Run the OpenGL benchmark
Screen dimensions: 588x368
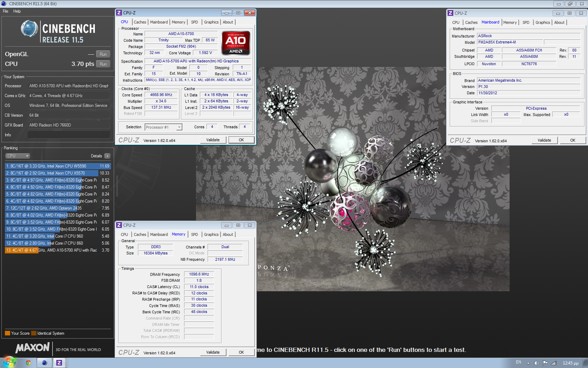(103, 54)
